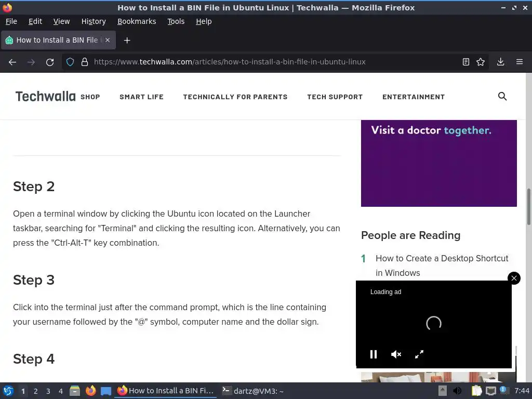Open the ENTERTAINMENT section

coord(413,97)
